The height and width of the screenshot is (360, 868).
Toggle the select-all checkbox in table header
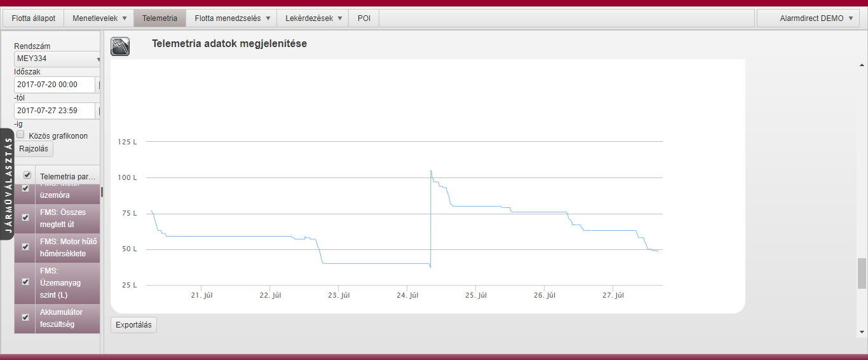click(x=27, y=175)
